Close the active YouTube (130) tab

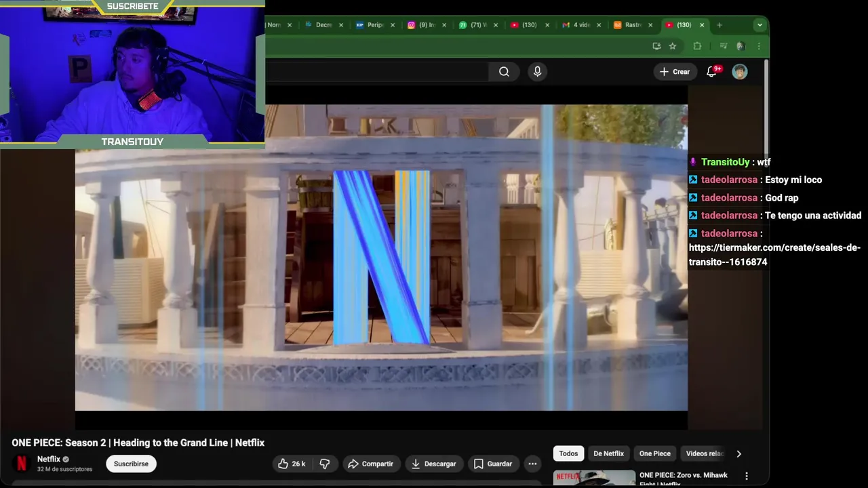point(702,25)
